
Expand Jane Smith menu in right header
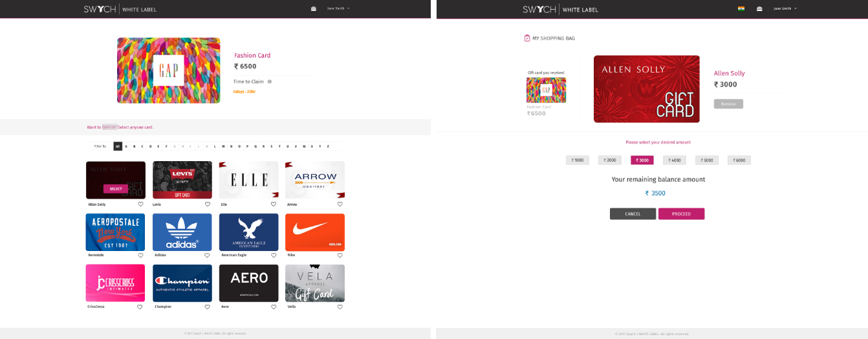[x=785, y=8]
